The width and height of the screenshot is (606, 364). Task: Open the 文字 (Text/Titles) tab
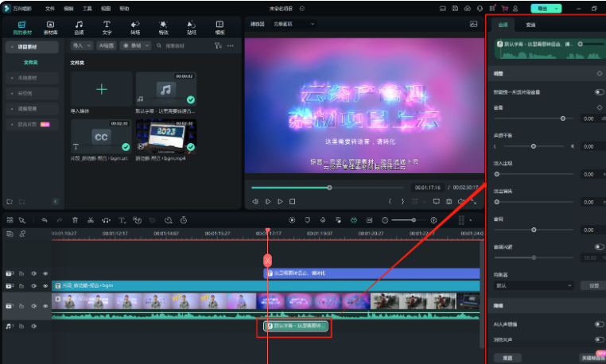click(107, 28)
